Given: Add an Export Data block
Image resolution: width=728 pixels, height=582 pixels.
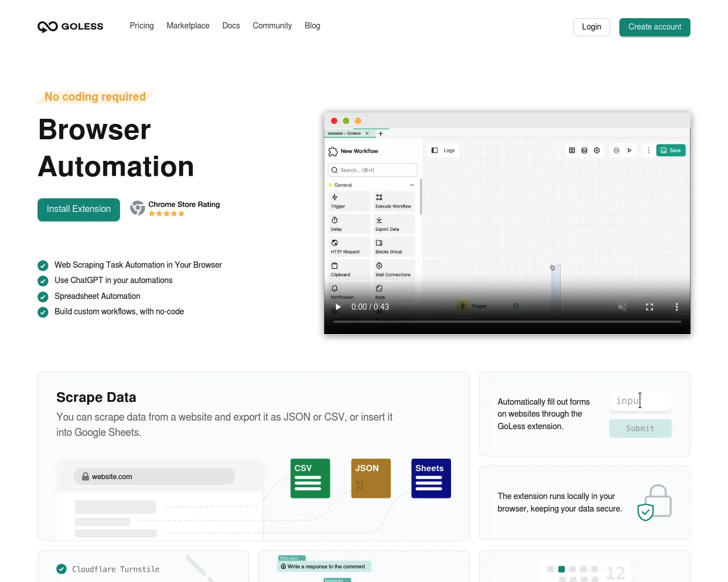Looking at the screenshot, I should tap(393, 223).
